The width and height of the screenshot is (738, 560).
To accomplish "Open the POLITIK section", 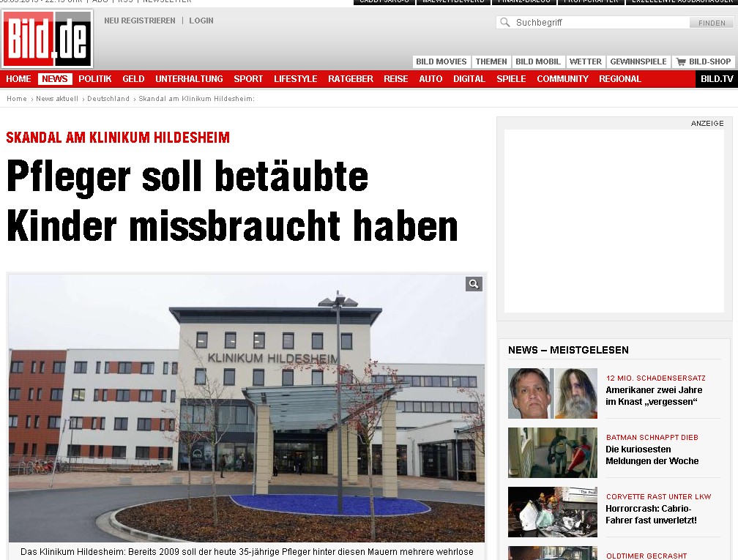I will [x=95, y=79].
